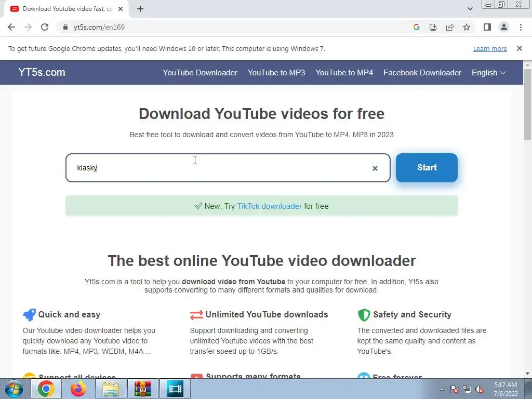
Task: Open Facebook Downloader menu item
Action: [422, 73]
